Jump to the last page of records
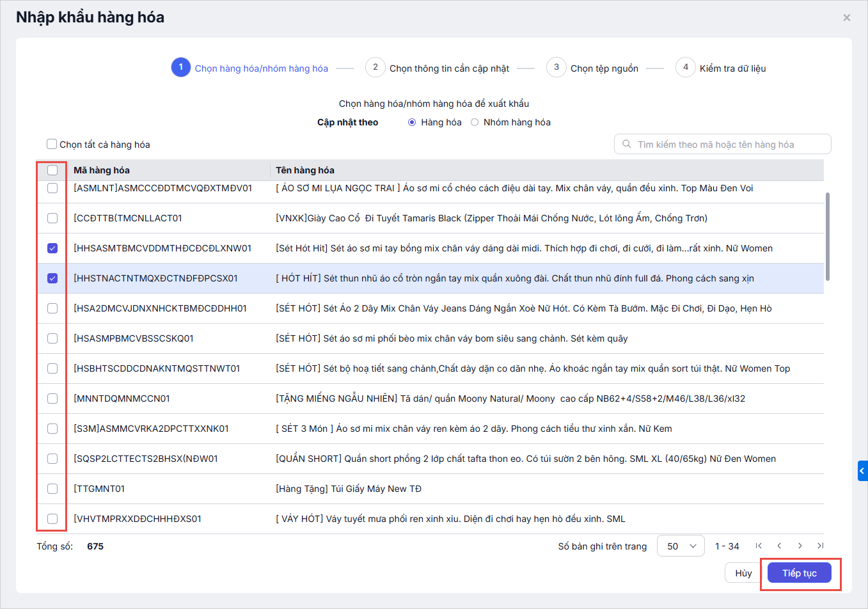868x609 pixels. [x=820, y=546]
